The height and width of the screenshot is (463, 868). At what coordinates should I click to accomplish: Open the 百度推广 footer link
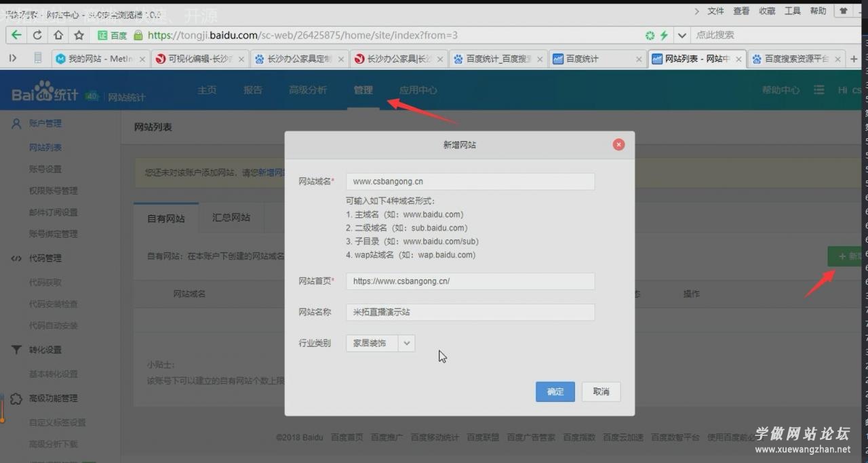(387, 437)
